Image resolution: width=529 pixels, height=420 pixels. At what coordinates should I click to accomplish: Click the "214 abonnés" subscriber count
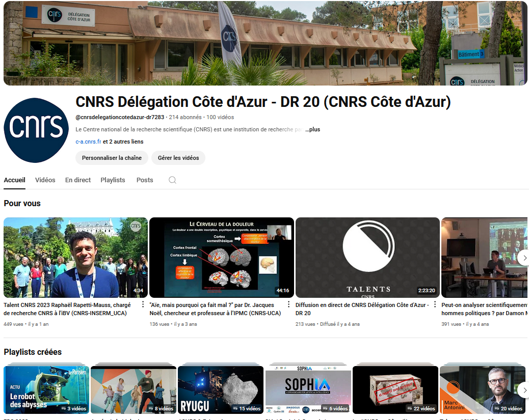(185, 117)
